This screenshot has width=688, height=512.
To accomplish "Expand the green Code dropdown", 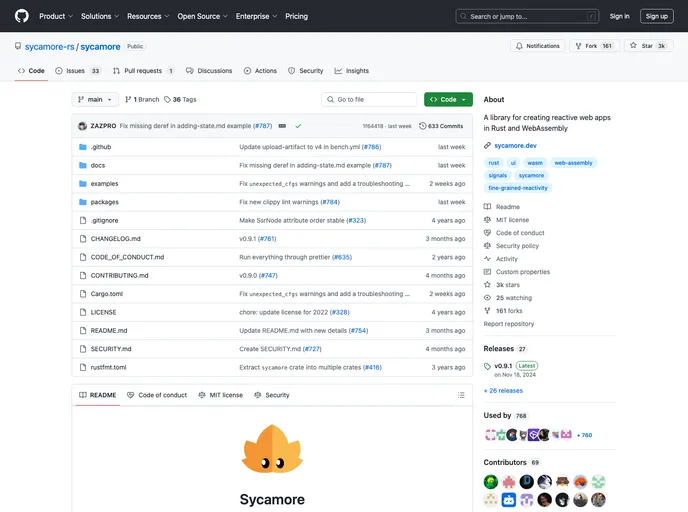I will pos(448,100).
